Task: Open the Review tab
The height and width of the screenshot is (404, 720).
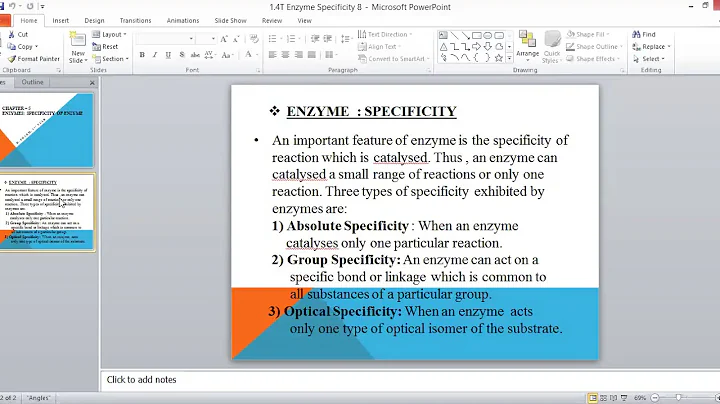Action: (272, 21)
